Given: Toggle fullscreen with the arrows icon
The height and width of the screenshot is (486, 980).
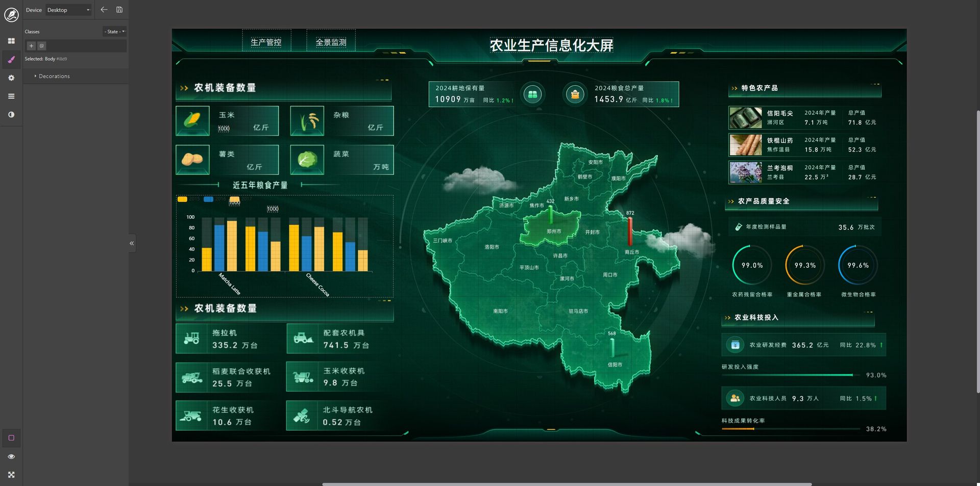Looking at the screenshot, I should 11,475.
